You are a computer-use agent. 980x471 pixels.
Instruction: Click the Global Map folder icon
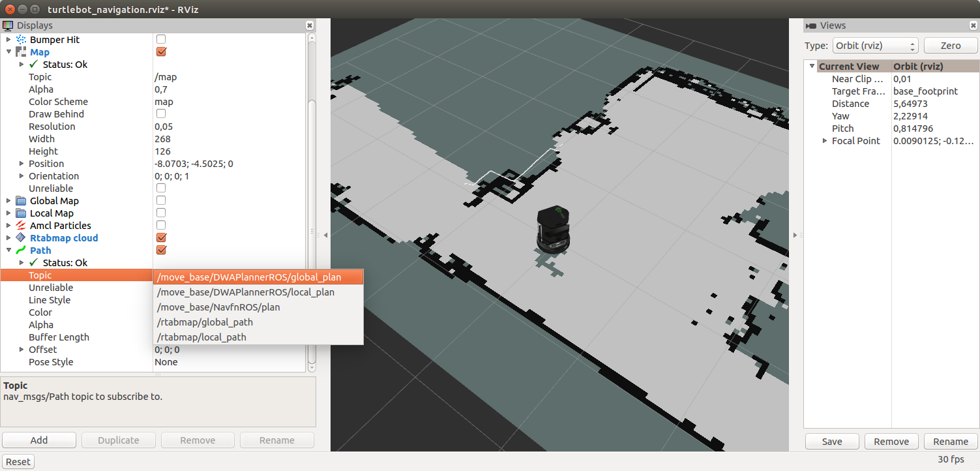click(21, 201)
